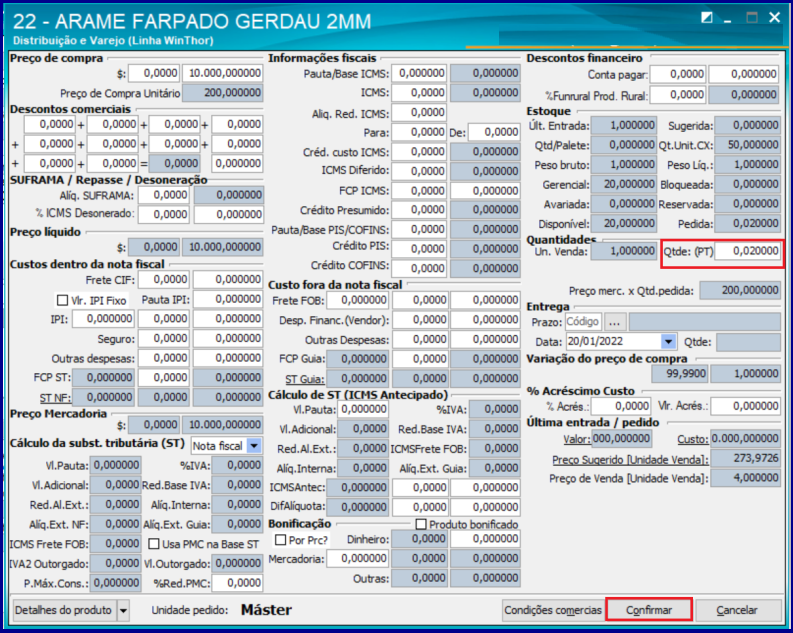Click the Vlr. Acrés. value field
The width and height of the screenshot is (793, 633).
click(746, 406)
